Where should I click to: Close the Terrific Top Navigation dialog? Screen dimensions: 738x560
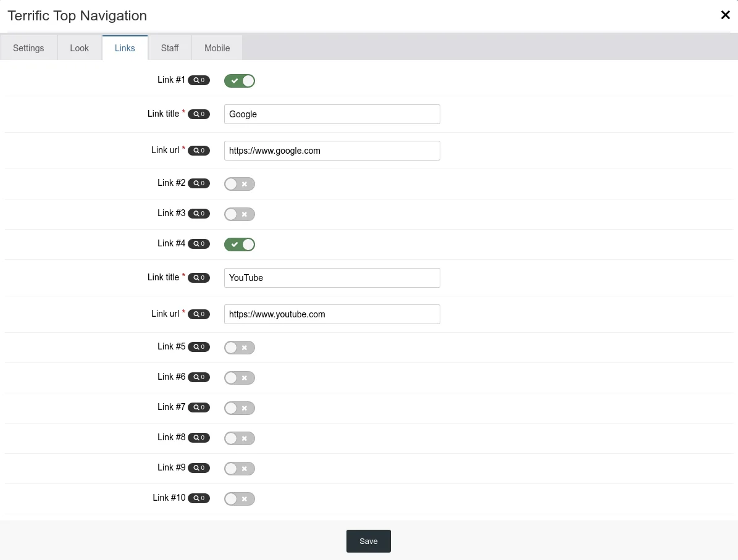[x=725, y=15]
